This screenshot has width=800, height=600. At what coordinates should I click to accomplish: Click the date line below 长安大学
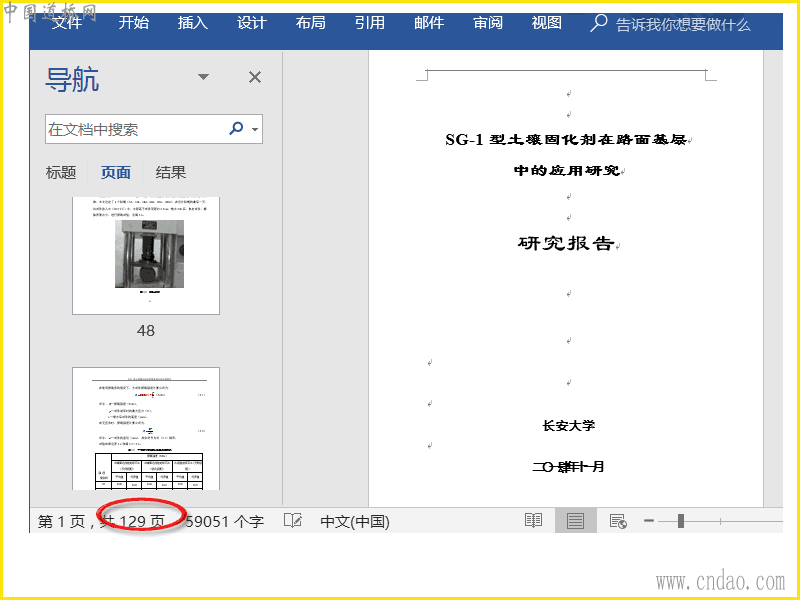point(568,466)
